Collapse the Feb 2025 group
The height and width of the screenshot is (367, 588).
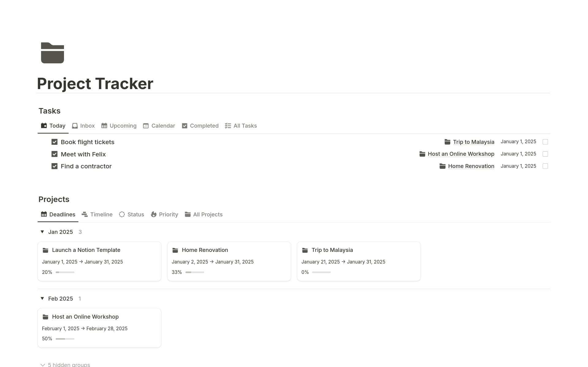42,298
